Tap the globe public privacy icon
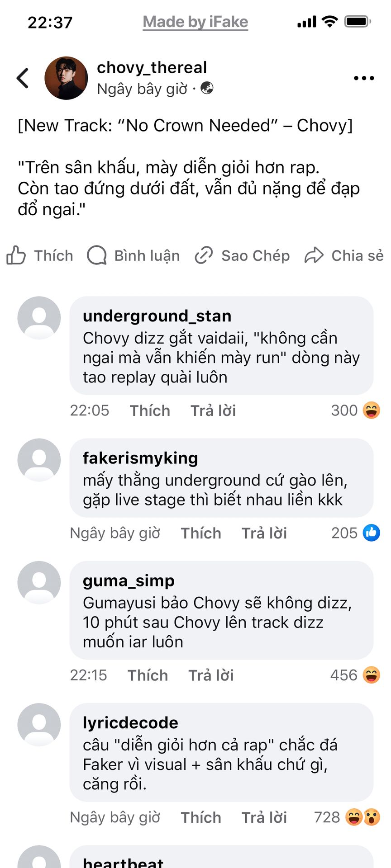The image size is (391, 868). [207, 88]
